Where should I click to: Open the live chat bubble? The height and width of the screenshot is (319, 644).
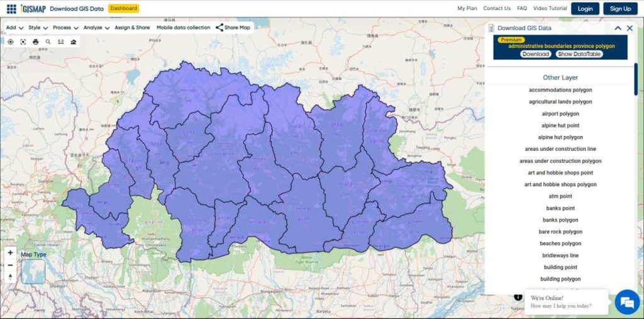(627, 303)
